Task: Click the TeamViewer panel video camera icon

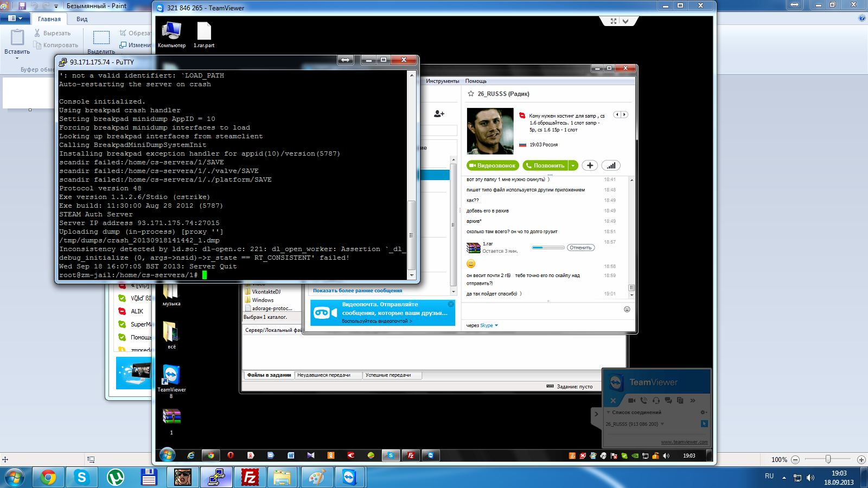Action: click(x=631, y=400)
